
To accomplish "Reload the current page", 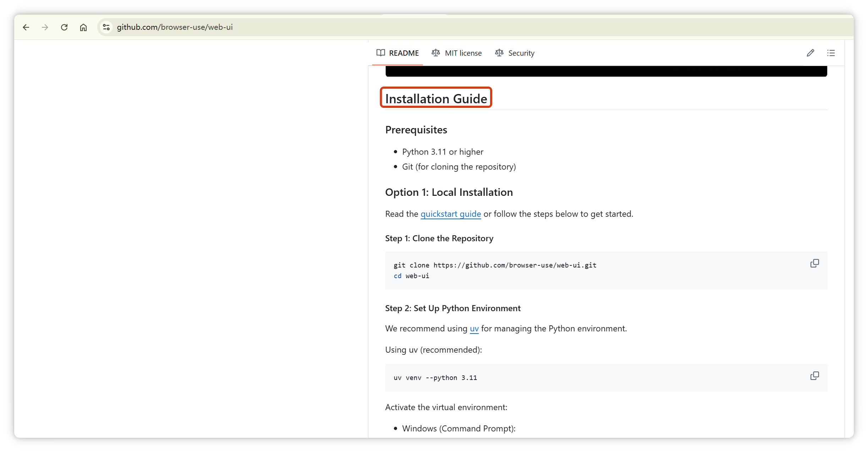I will [x=64, y=27].
